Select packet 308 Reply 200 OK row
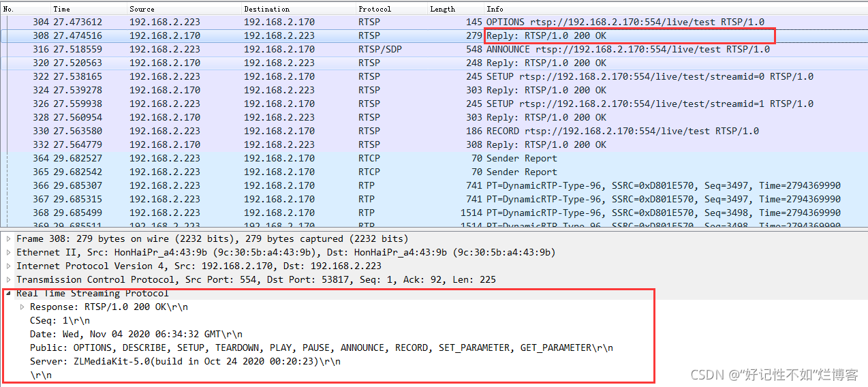868x387 pixels. tap(434, 35)
